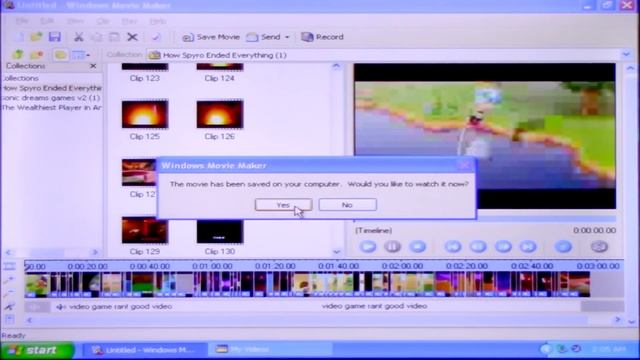Click the Pause button under the monitor

pos(393,247)
